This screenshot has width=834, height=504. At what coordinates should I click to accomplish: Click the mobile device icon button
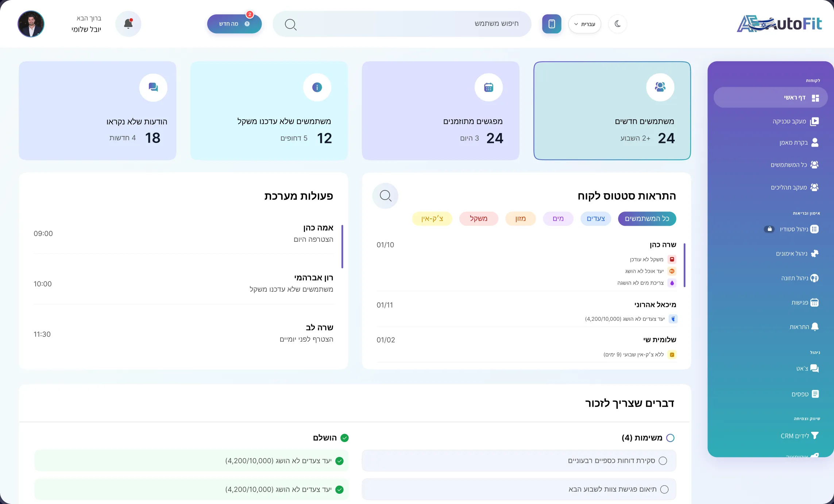pyautogui.click(x=552, y=24)
